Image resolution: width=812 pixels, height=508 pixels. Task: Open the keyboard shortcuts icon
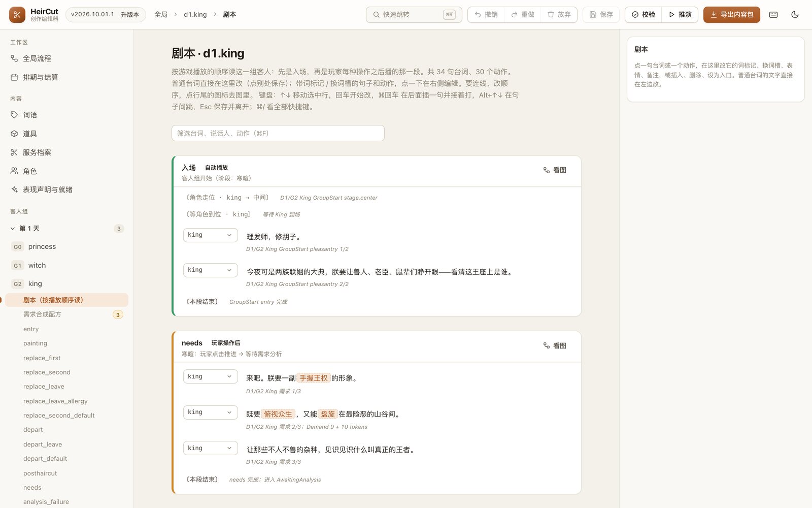(x=773, y=15)
